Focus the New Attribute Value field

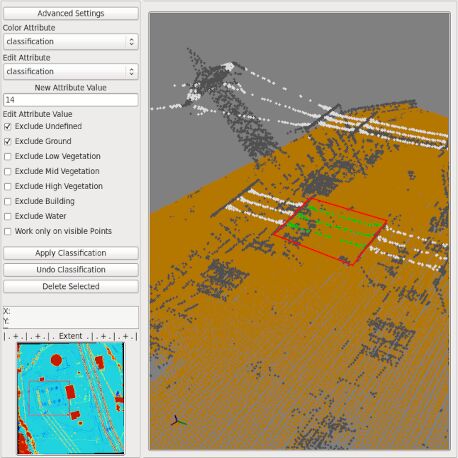pyautogui.click(x=71, y=100)
